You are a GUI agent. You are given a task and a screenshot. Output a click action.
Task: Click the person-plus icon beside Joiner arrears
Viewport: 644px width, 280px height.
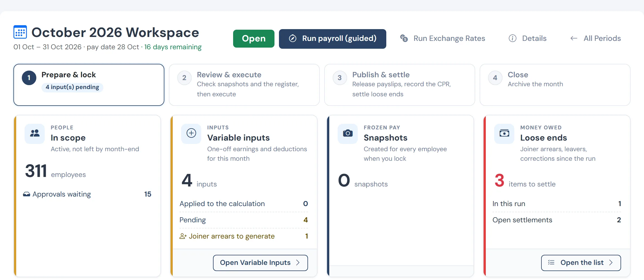183,236
